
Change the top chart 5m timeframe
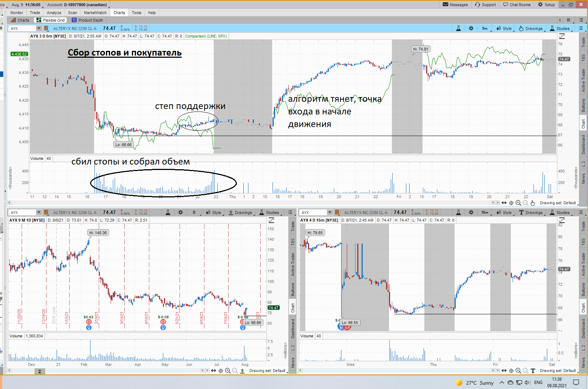(x=485, y=29)
